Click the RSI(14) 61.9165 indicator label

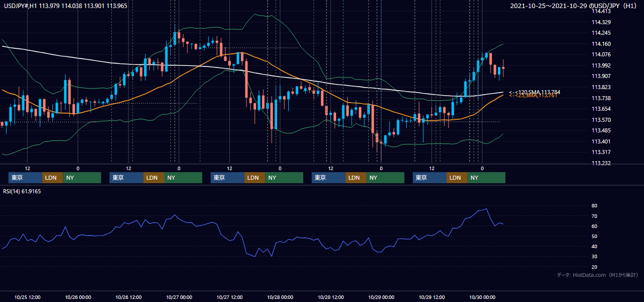(22, 191)
